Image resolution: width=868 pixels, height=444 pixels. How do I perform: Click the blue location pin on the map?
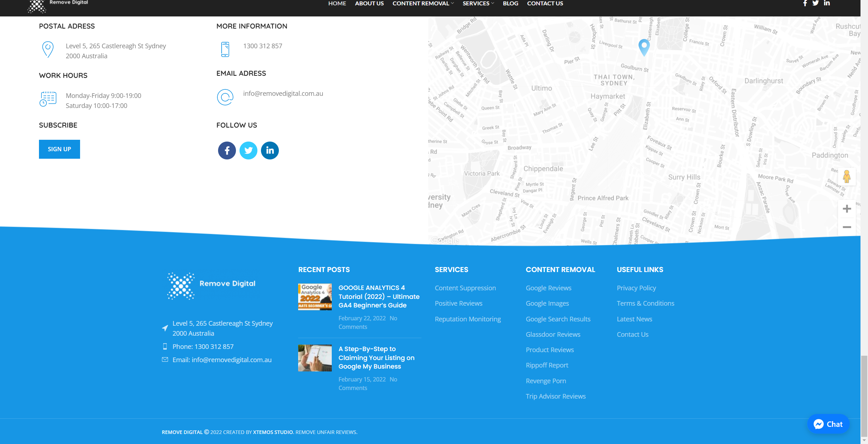[644, 46]
